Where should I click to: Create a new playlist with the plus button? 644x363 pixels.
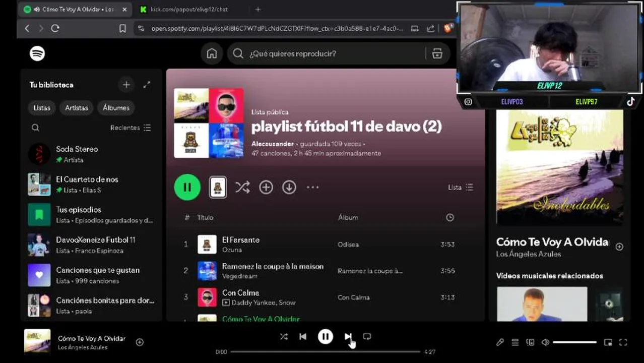[126, 85]
